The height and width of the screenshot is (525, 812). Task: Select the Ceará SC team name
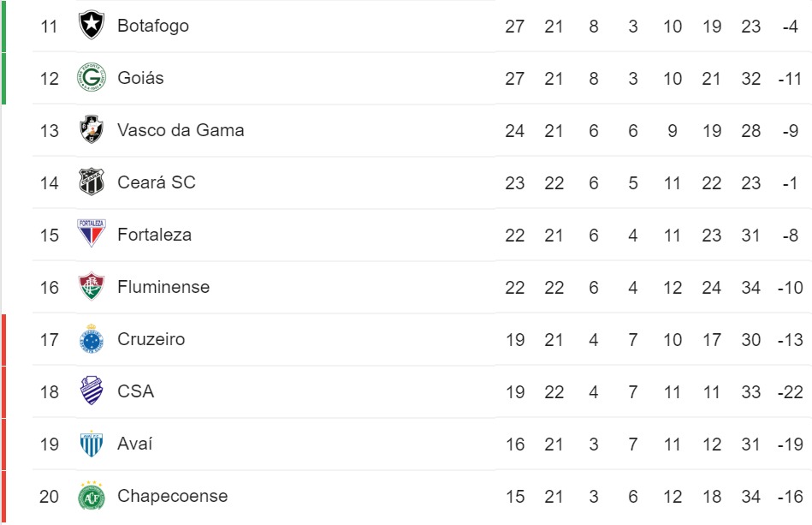coord(157,182)
